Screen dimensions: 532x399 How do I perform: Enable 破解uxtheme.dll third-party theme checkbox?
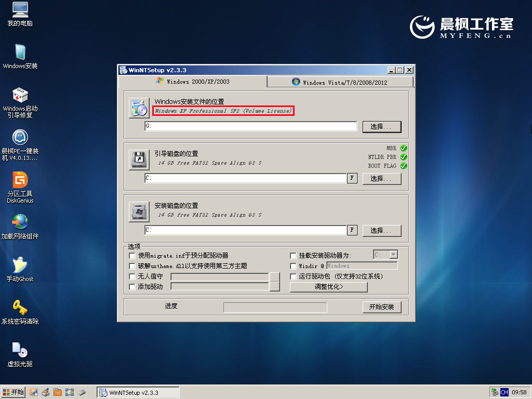132,266
